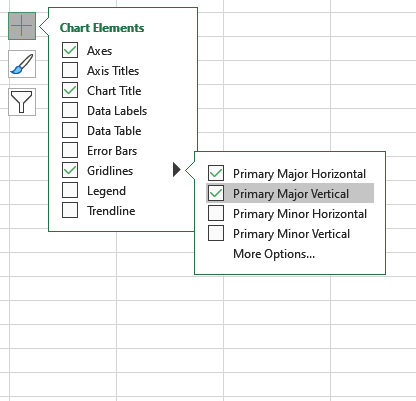Enable Primary Minor Vertical gridlines checkbox
Screen dimensions: 416x401
[216, 233]
